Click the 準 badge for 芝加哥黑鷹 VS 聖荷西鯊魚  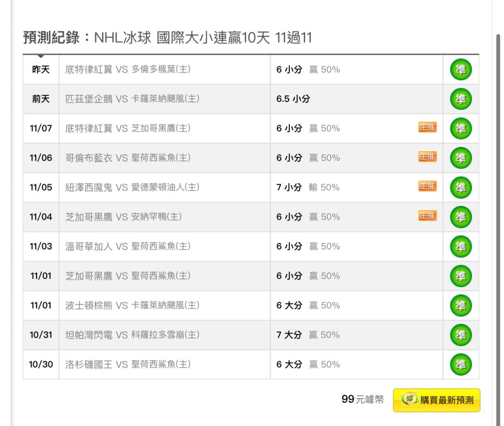click(461, 276)
